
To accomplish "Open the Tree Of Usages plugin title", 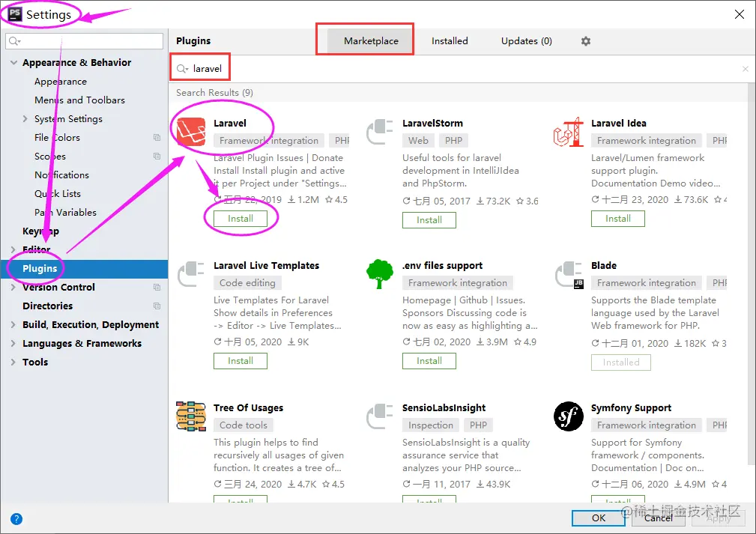I will click(x=248, y=407).
